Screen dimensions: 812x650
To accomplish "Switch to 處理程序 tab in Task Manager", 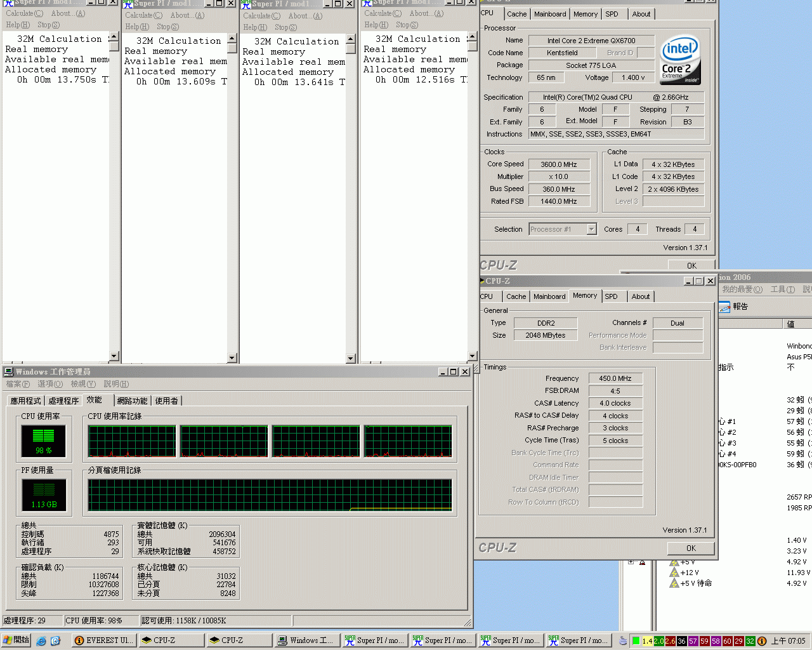I will pyautogui.click(x=63, y=401).
